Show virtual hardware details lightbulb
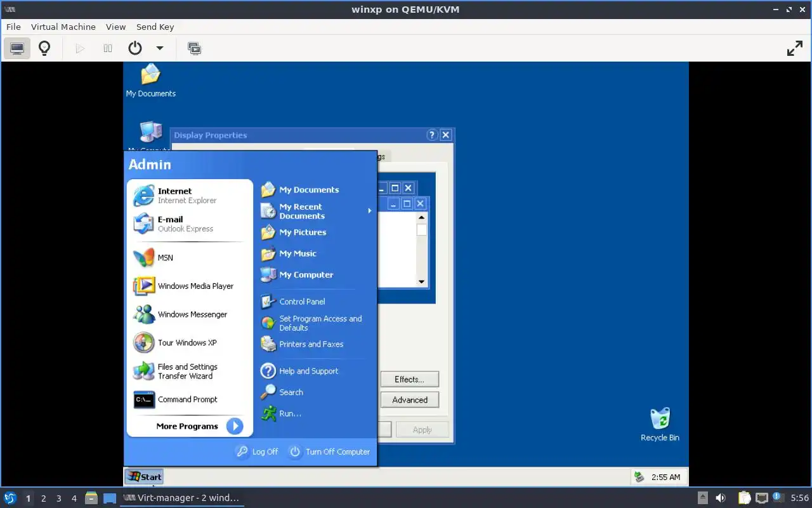 [x=44, y=48]
